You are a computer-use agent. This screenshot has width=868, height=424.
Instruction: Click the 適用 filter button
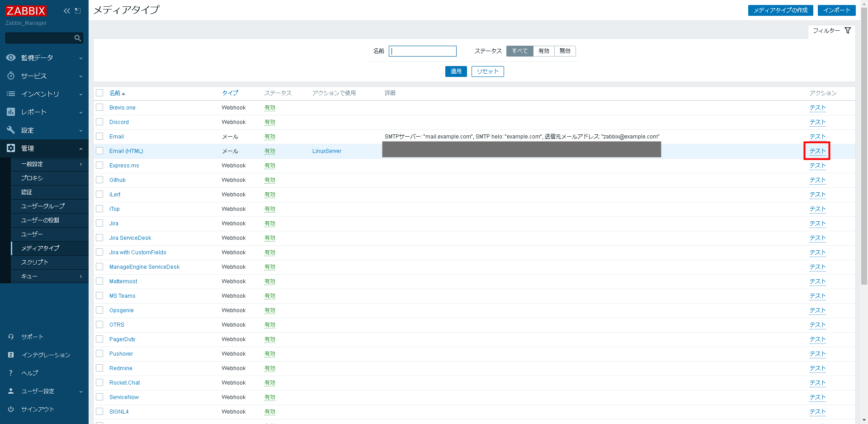click(456, 71)
